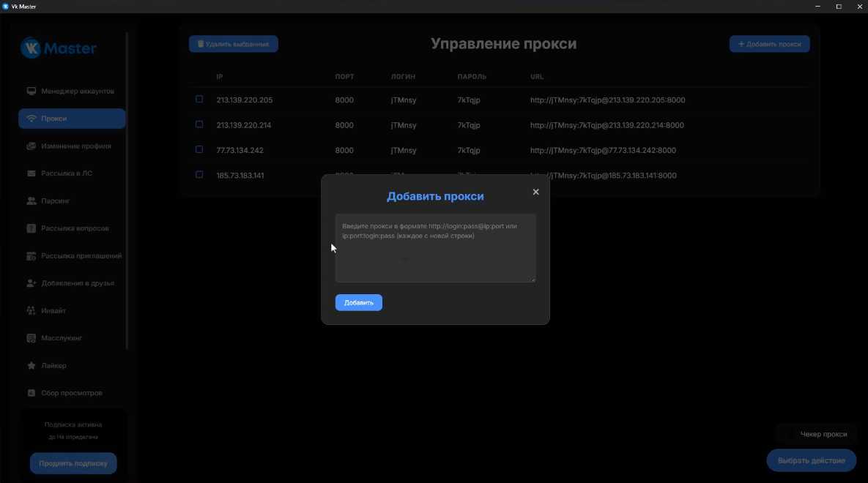The image size is (868, 483).
Task: Click the Parsing people icon
Action: click(31, 201)
